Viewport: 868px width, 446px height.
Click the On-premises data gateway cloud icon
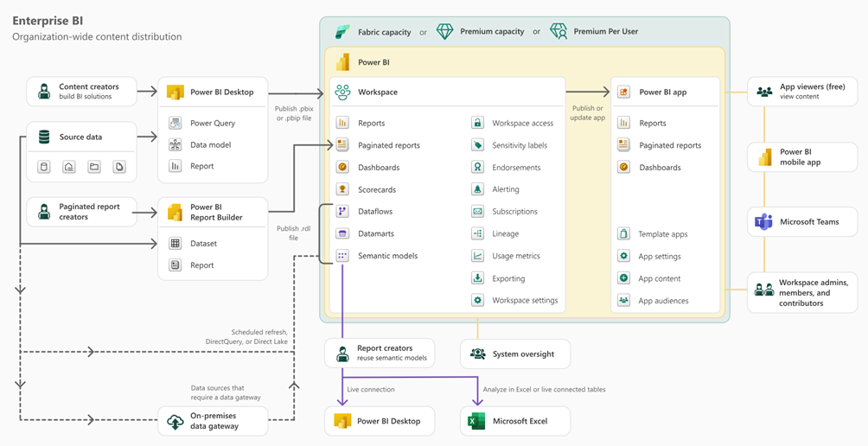point(175,421)
